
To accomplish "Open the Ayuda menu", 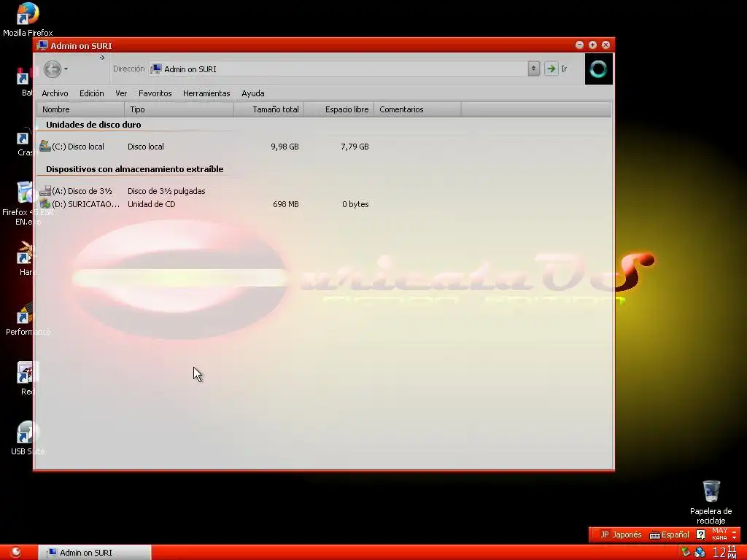I will [x=252, y=93].
